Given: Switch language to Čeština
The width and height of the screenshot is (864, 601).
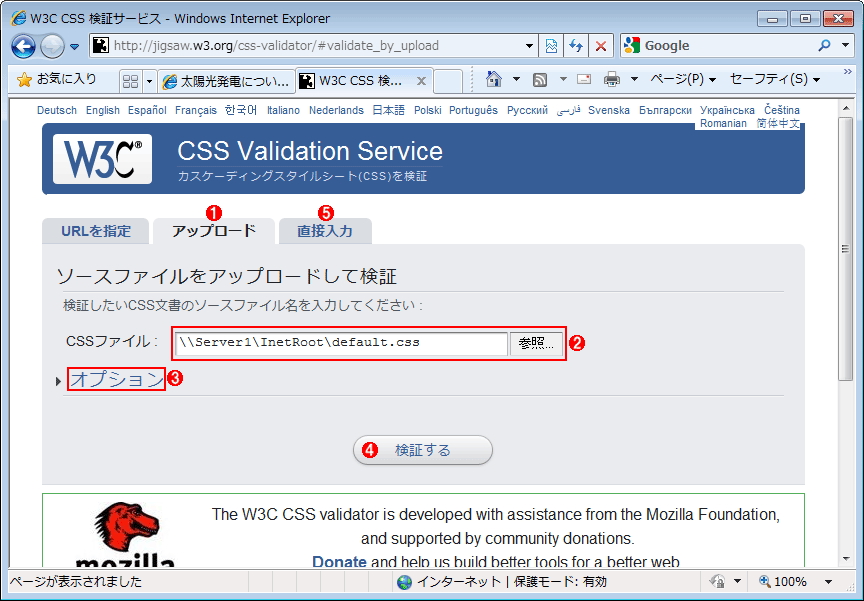Looking at the screenshot, I should 782,110.
